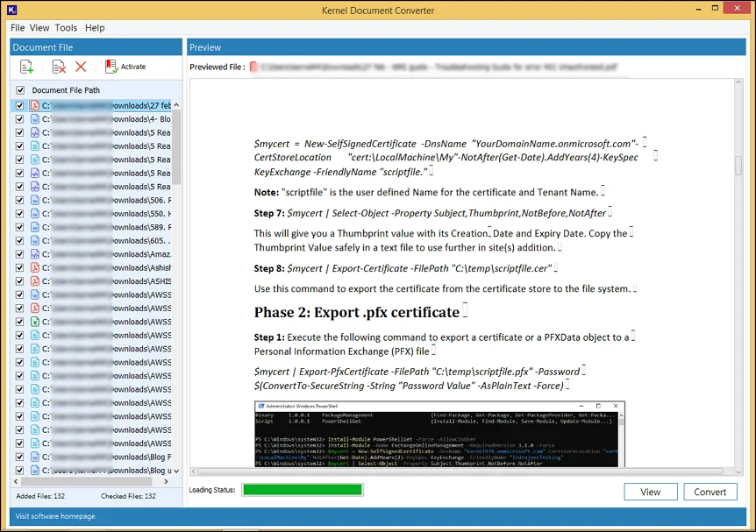This screenshot has height=532, width=756.
Task: Click the file icon of the '550.' row
Action: tap(35, 213)
